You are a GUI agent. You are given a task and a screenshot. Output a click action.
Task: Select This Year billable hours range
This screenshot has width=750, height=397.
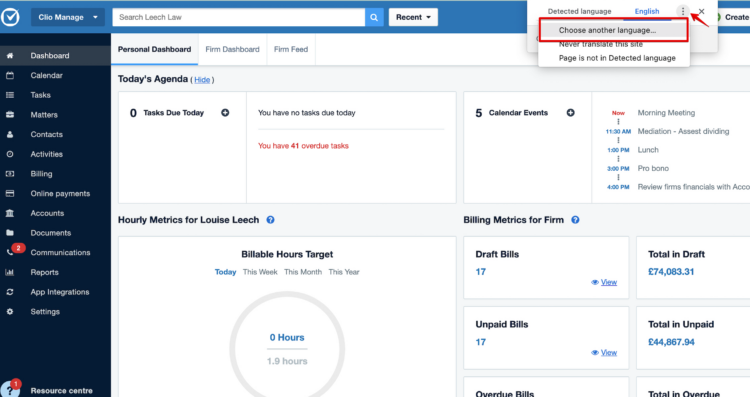coord(344,272)
